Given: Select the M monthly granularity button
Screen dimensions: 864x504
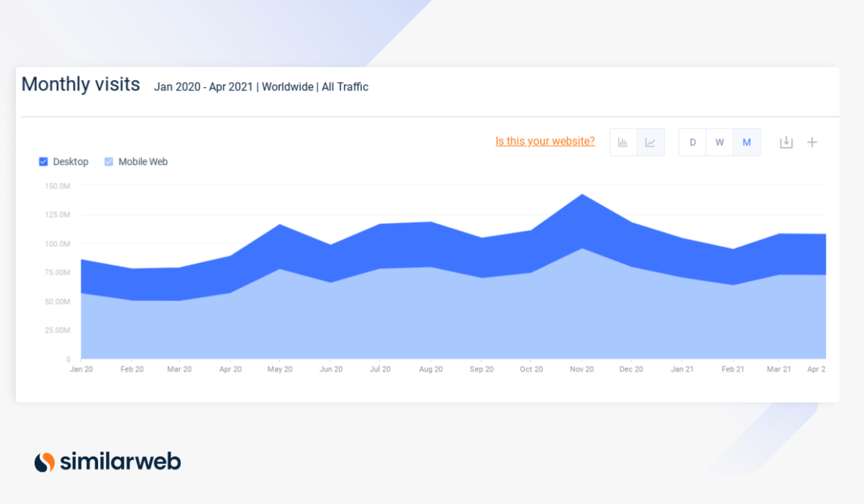Looking at the screenshot, I should [x=747, y=142].
